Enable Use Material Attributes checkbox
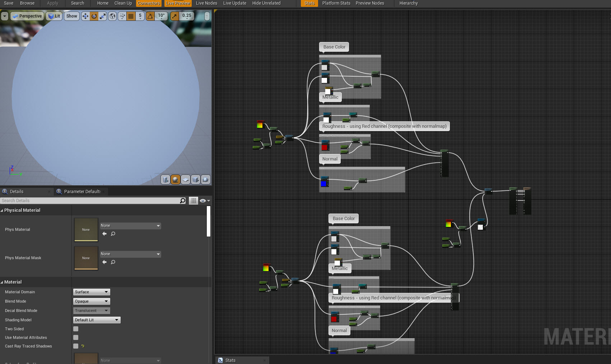611x364 pixels. (x=76, y=337)
